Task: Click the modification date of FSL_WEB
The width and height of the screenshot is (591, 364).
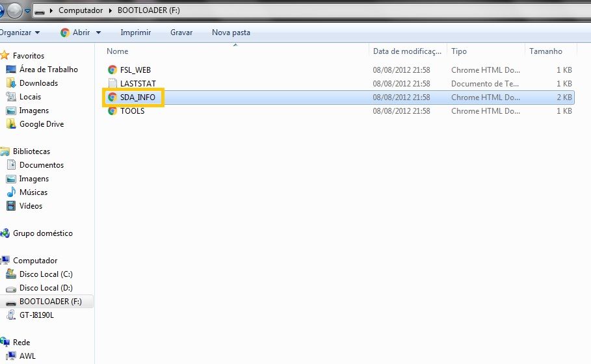Action: (x=401, y=70)
